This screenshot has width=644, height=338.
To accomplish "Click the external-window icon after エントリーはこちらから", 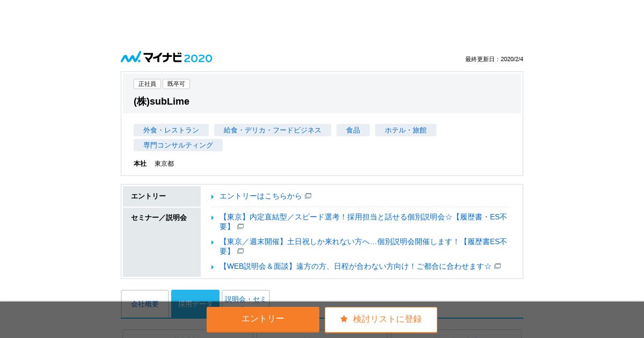I will pyautogui.click(x=308, y=196).
